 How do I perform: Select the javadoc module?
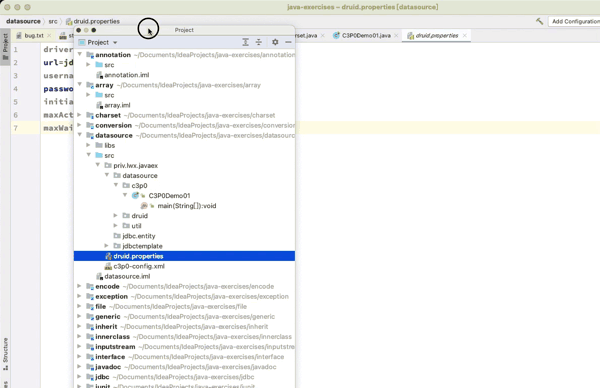pos(108,367)
